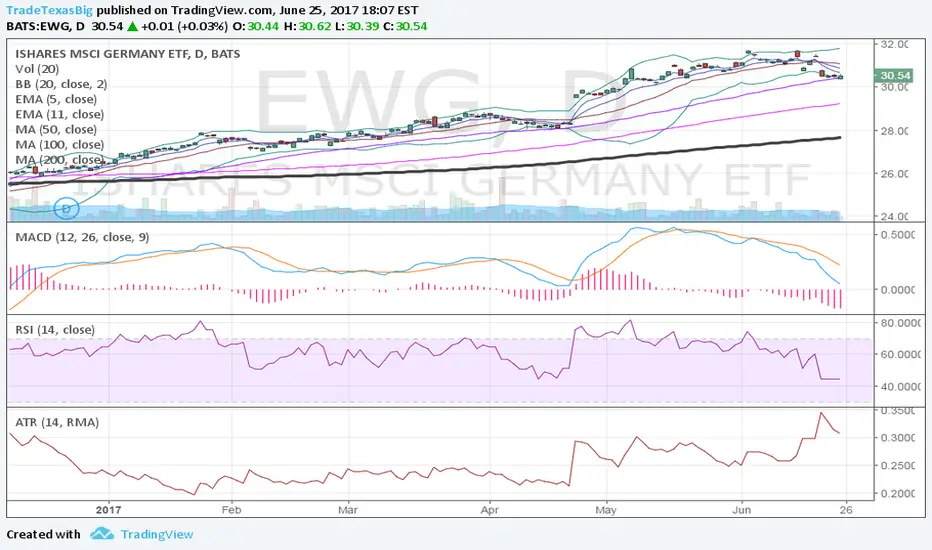
Task: Select the ISHARES MSCI GERMANY ETF legend title
Action: pos(128,54)
